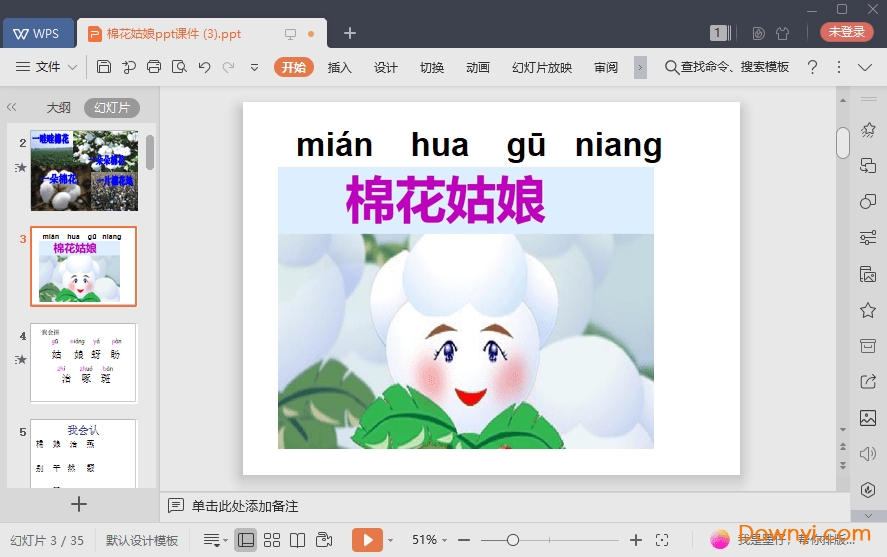
Task: Click the Print icon in the quick toolbar
Action: click(154, 67)
